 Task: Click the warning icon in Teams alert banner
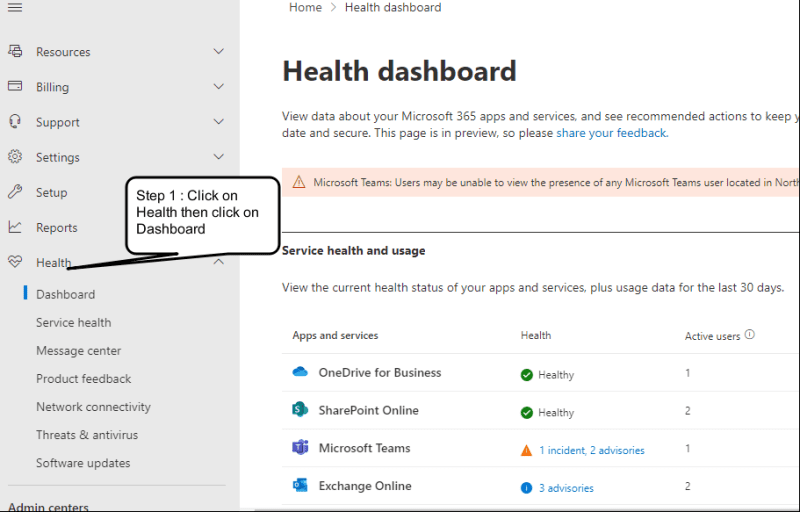point(298,182)
